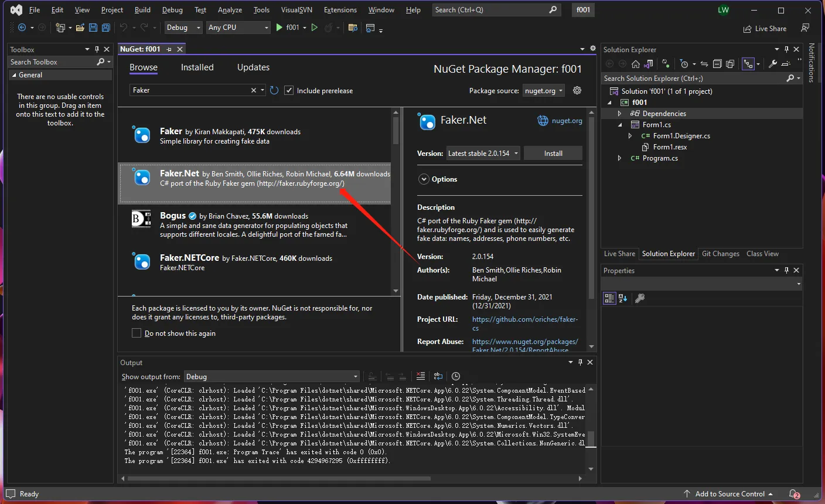Expand the Program.cs node
This screenshot has height=504, width=825.
[619, 158]
